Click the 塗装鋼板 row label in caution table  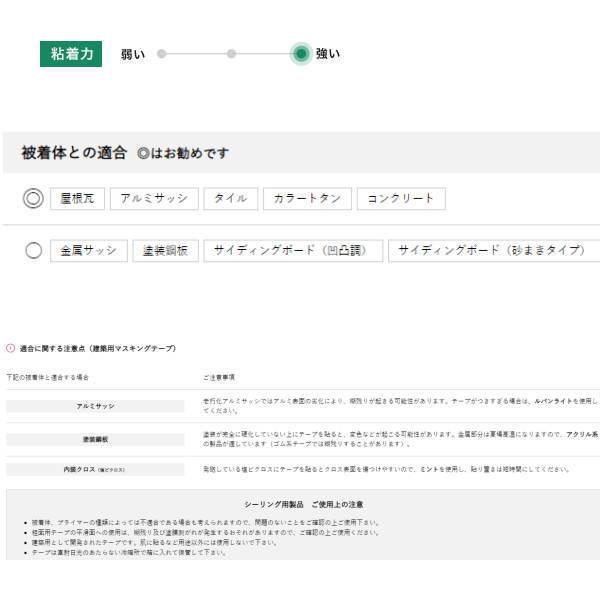tap(95, 439)
